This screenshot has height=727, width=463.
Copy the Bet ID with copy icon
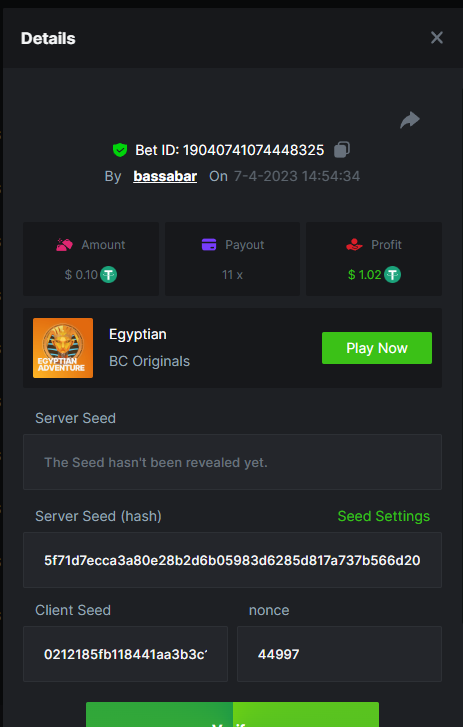[x=342, y=150]
